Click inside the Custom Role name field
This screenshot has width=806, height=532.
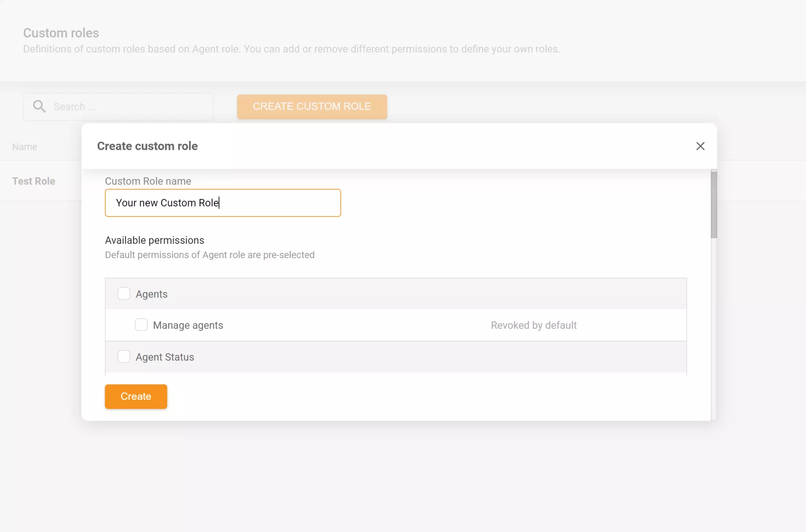click(x=222, y=203)
